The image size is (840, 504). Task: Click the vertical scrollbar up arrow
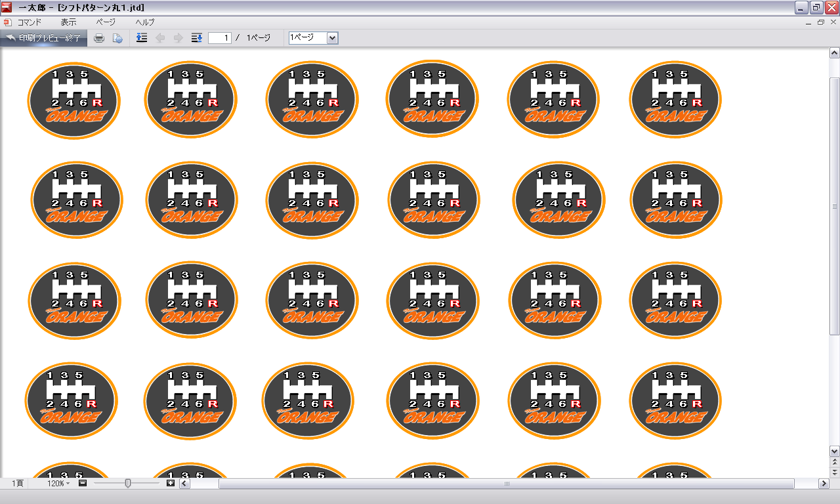pyautogui.click(x=835, y=52)
